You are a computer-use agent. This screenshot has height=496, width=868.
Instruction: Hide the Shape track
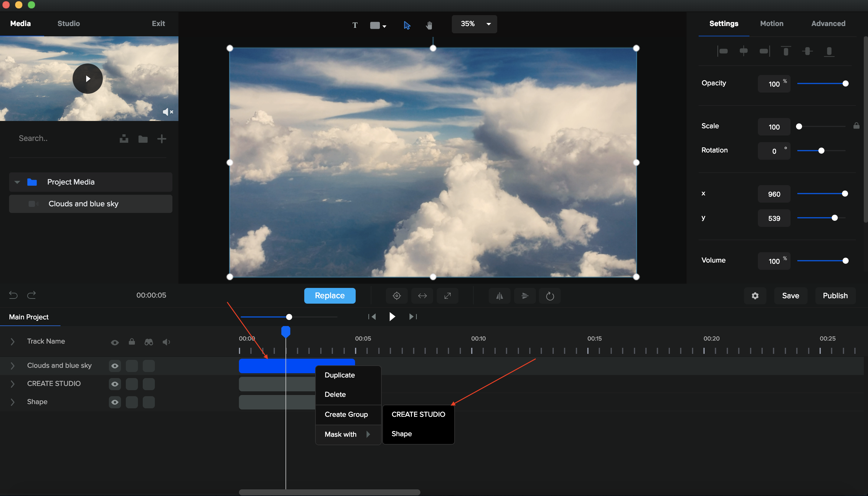coord(115,402)
